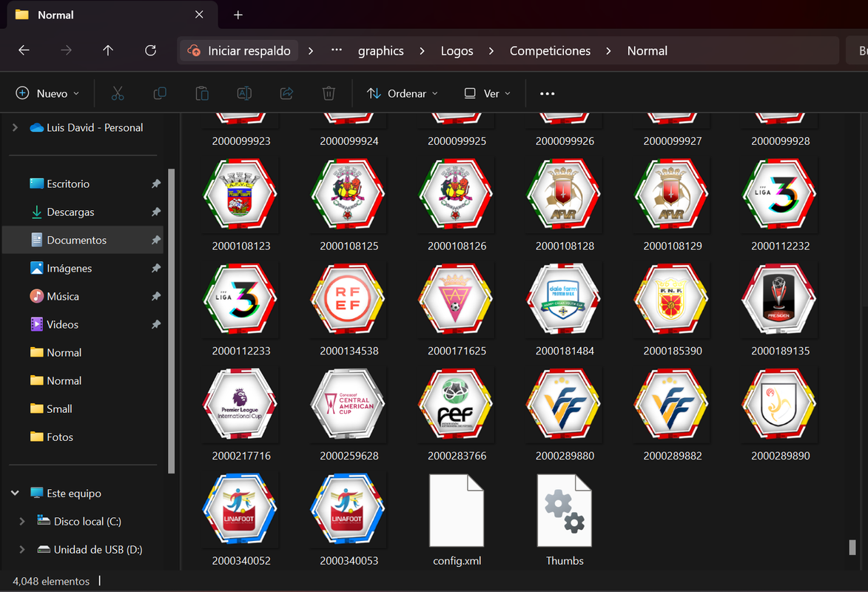This screenshot has height=592, width=868.
Task: Open the Ver view dropdown
Action: pyautogui.click(x=487, y=93)
